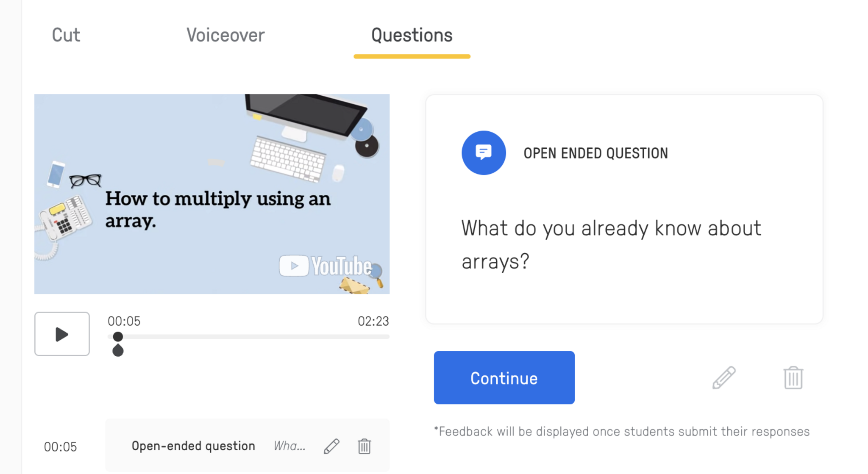Click the video progress slider handle

118,337
